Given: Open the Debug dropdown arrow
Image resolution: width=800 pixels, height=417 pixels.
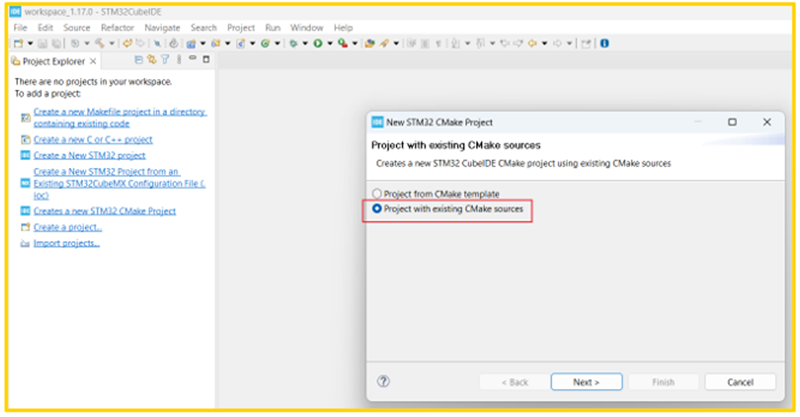Looking at the screenshot, I should (305, 43).
